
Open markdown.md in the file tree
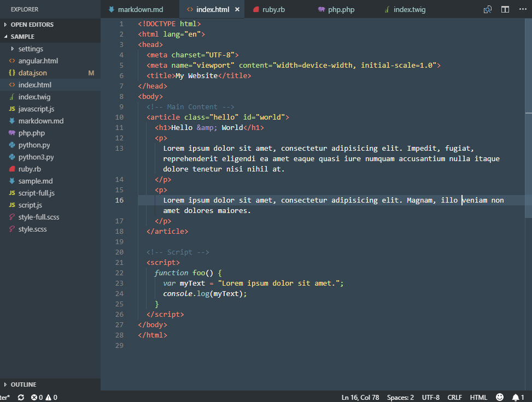click(50, 121)
